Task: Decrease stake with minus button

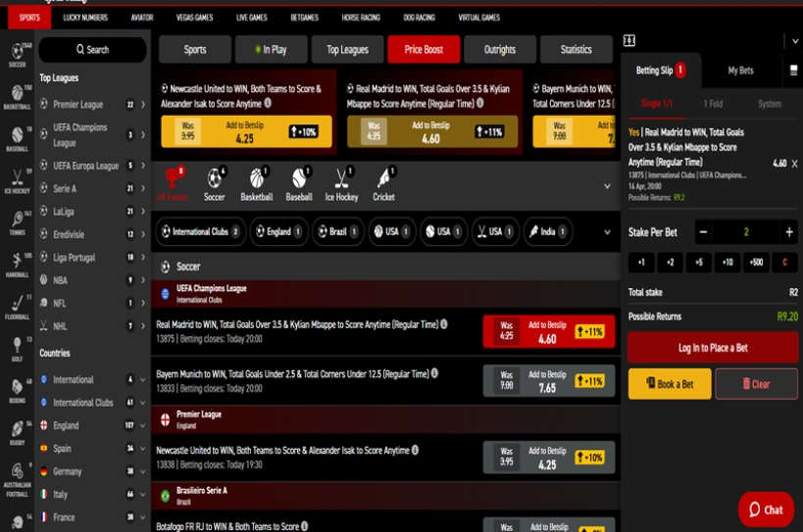Action: [x=703, y=232]
